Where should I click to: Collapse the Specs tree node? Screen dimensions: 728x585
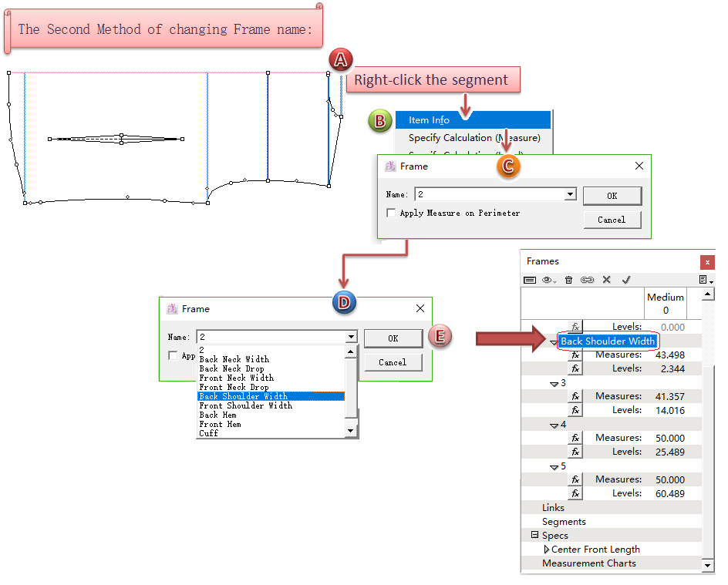click(534, 536)
